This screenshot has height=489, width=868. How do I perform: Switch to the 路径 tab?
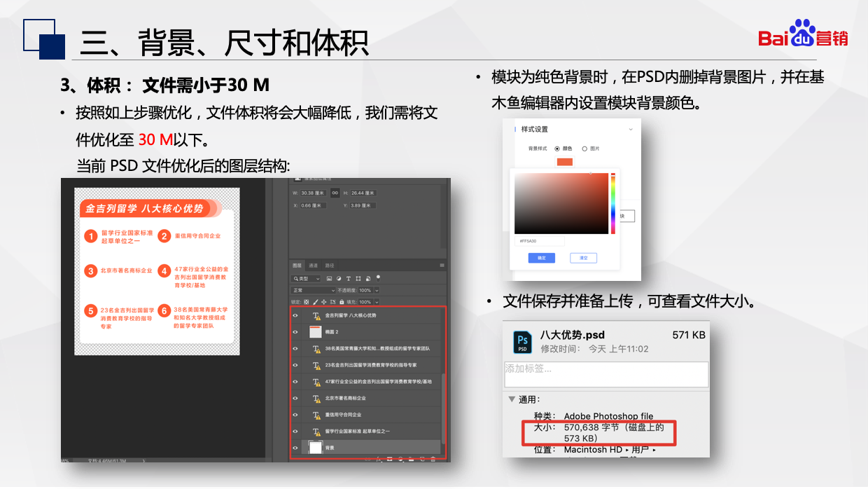point(330,266)
